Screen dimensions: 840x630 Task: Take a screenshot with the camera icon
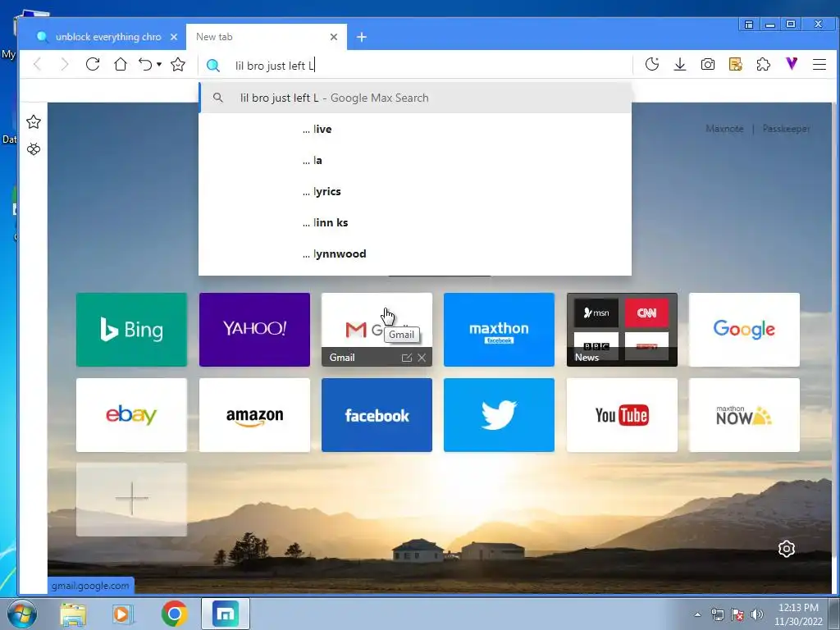click(x=708, y=65)
